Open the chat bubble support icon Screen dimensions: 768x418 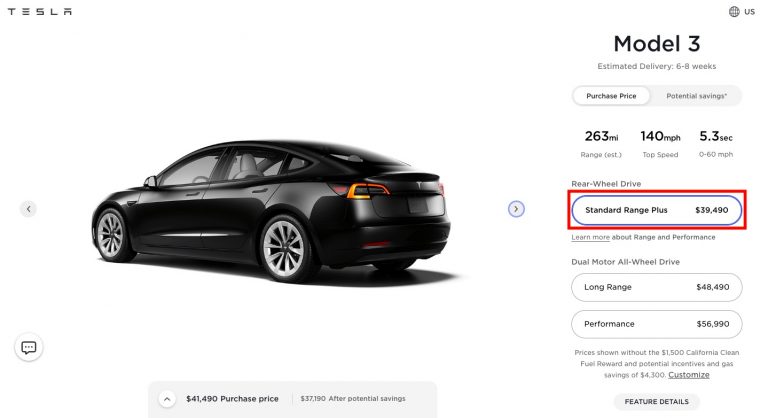tap(28, 347)
